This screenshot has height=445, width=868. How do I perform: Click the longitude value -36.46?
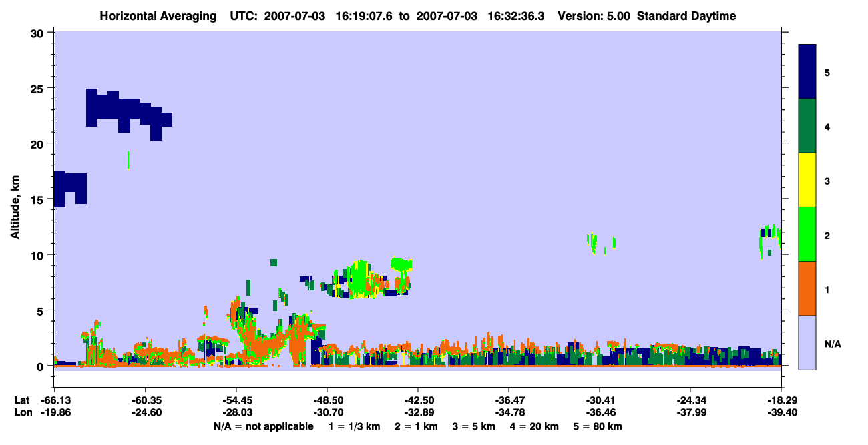[600, 412]
